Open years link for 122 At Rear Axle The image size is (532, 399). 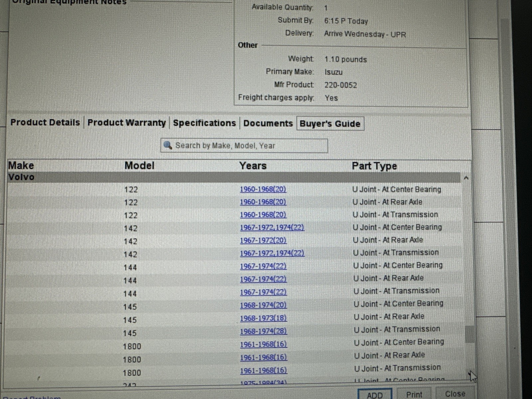(x=263, y=202)
